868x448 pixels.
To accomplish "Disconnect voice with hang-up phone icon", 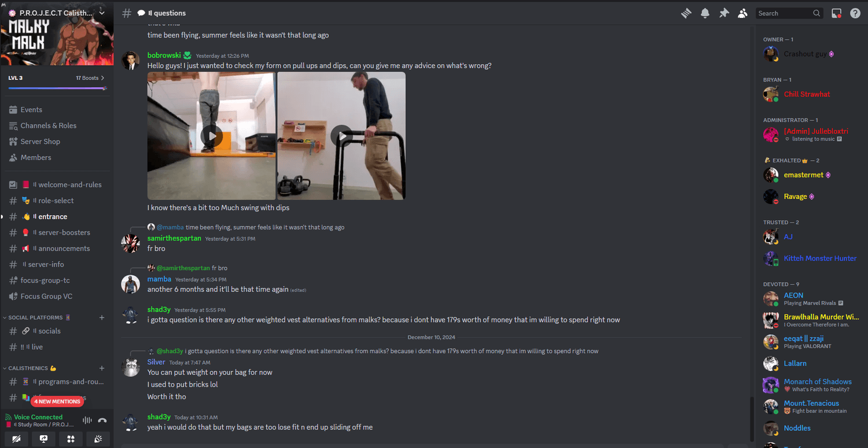I will (102, 420).
